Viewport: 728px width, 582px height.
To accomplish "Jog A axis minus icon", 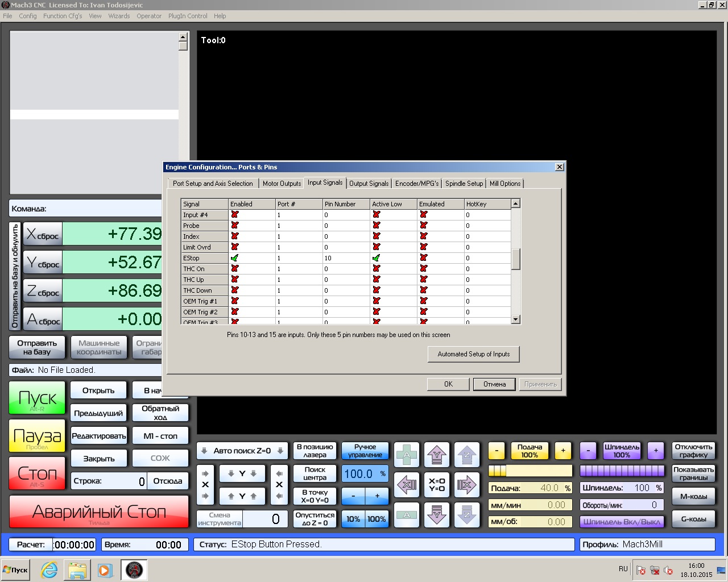I will 407,514.
